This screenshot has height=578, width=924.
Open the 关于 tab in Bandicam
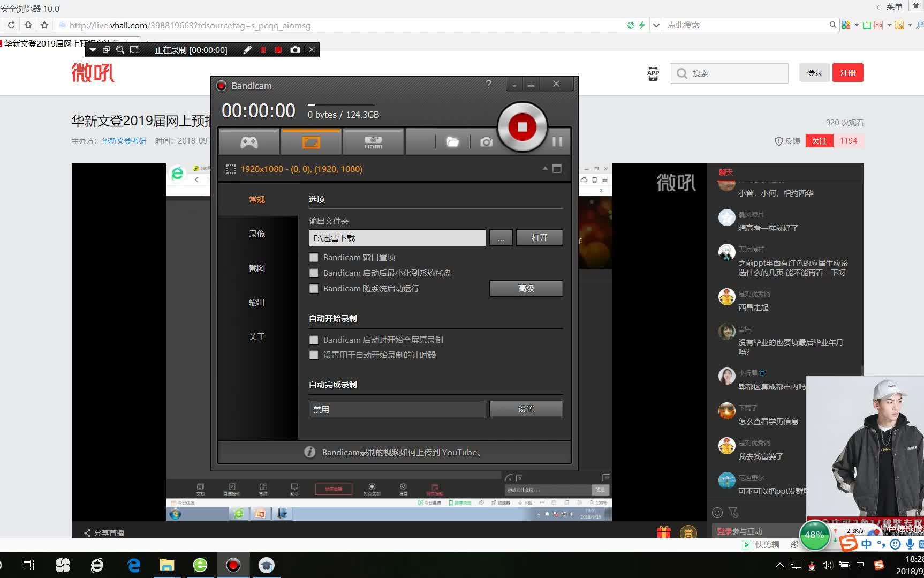257,336
